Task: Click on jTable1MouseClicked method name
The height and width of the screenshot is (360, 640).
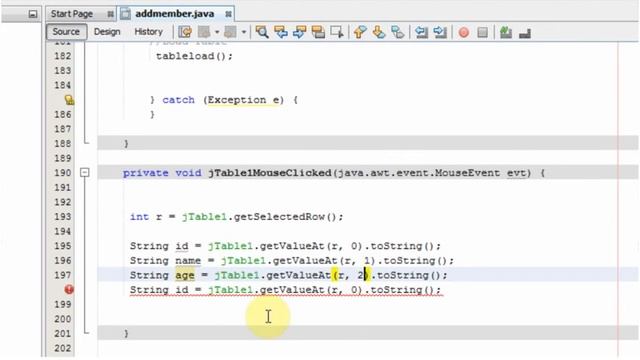Action: pos(270,173)
